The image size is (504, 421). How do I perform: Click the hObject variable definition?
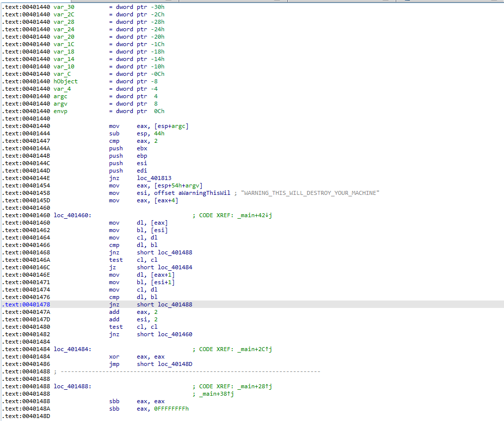pos(65,81)
